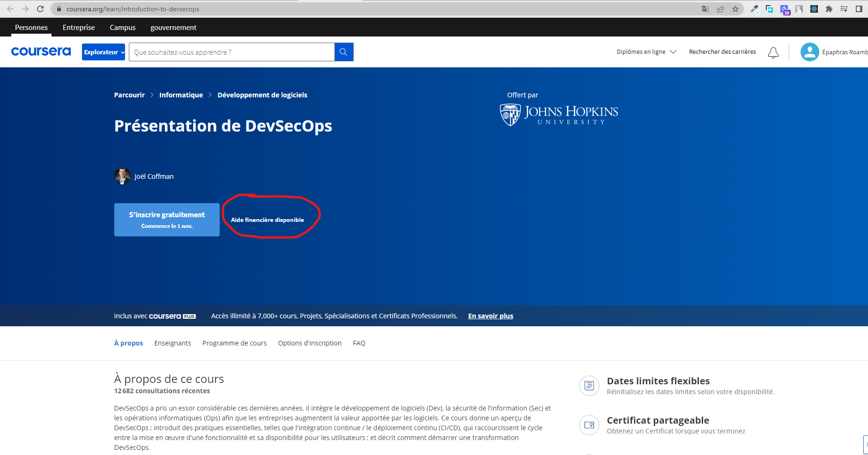Toggle the browser side panel
Image resolution: width=868 pixels, height=455 pixels.
tap(859, 9)
